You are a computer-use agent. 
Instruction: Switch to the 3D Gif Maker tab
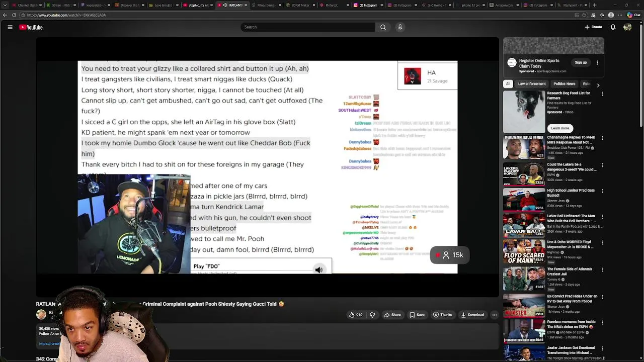(x=299, y=5)
